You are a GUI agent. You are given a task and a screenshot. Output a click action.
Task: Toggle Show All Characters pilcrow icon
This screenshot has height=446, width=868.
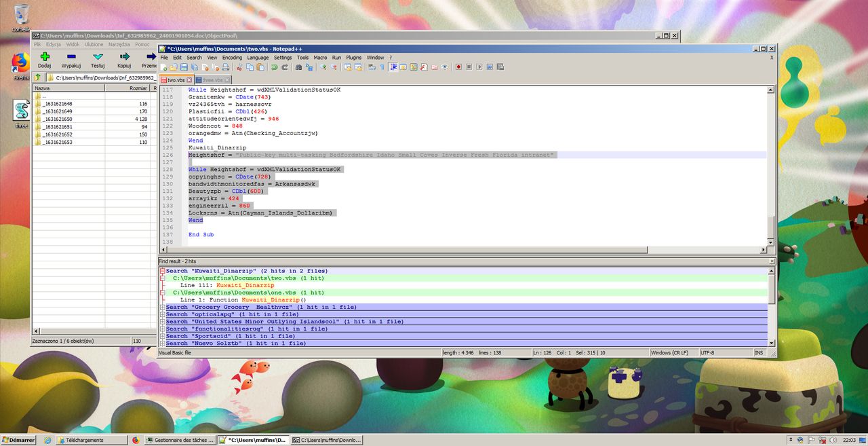(x=382, y=67)
